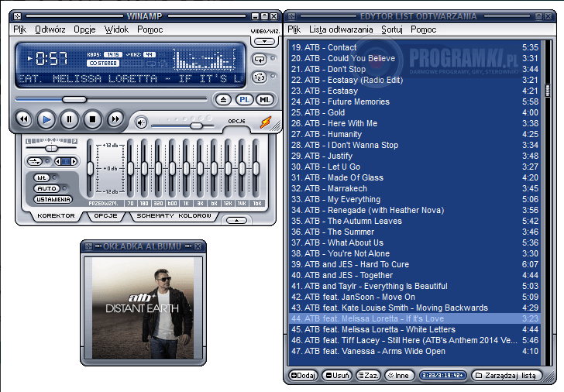Viewport: 564px width, 392px height.
Task: Click the Previous track button
Action: [24, 119]
